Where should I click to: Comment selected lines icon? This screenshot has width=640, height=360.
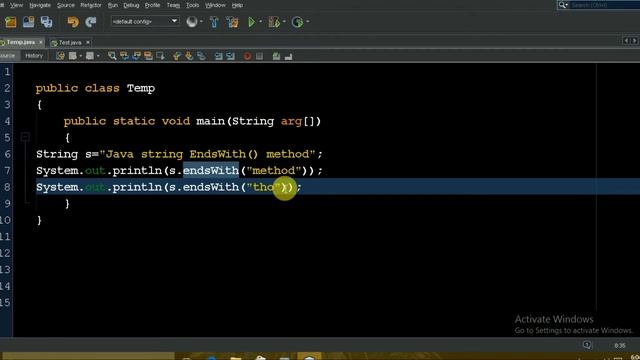click(x=276, y=56)
